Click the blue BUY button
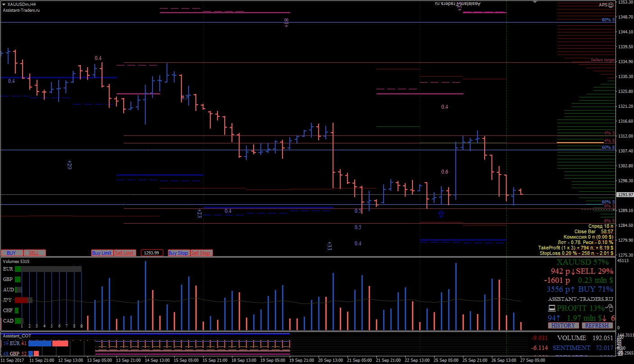 [12, 253]
